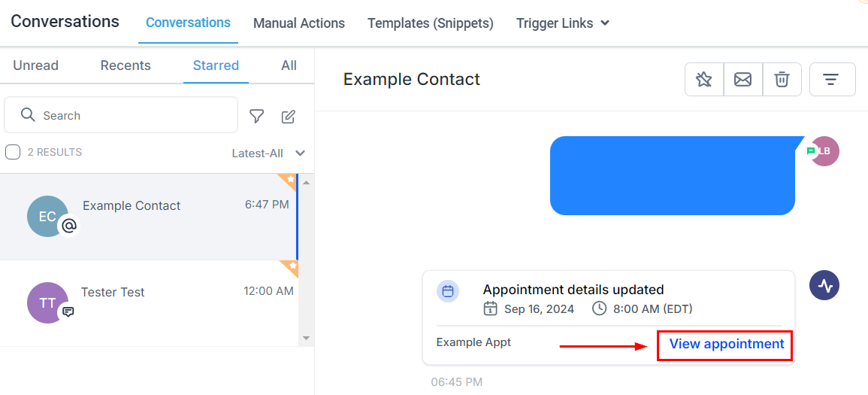
Task: Compose a new message with pencil icon
Action: click(288, 117)
